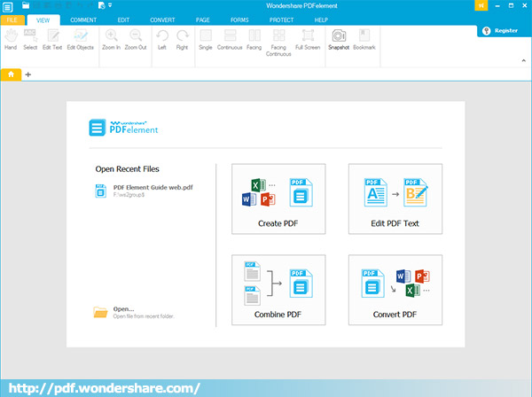Image resolution: width=532 pixels, height=397 pixels.
Task: Click the Open Recent Files heading
Action: [x=127, y=169]
